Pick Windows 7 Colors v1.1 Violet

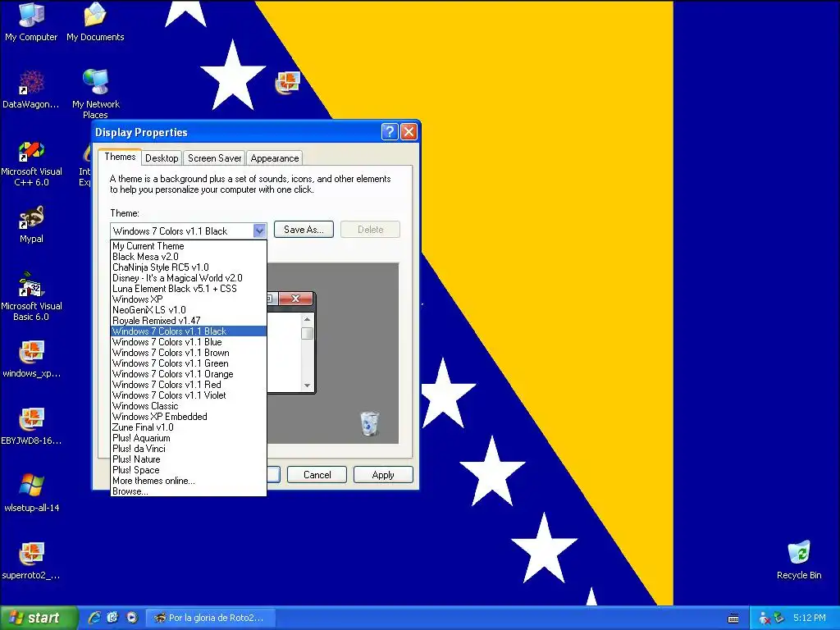point(188,395)
